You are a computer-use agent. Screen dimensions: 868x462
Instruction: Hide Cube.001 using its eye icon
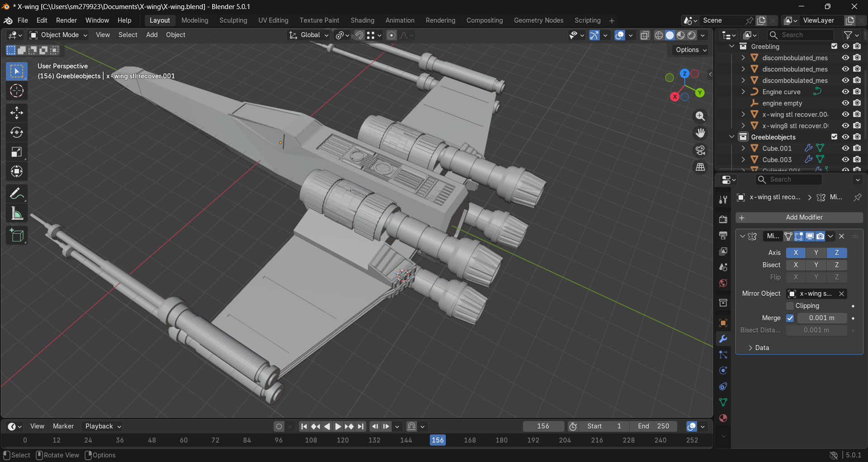click(x=845, y=148)
